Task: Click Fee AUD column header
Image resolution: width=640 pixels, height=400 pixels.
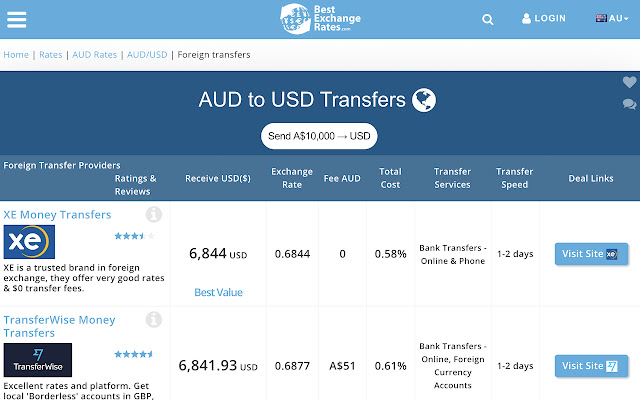Action: pos(342,178)
